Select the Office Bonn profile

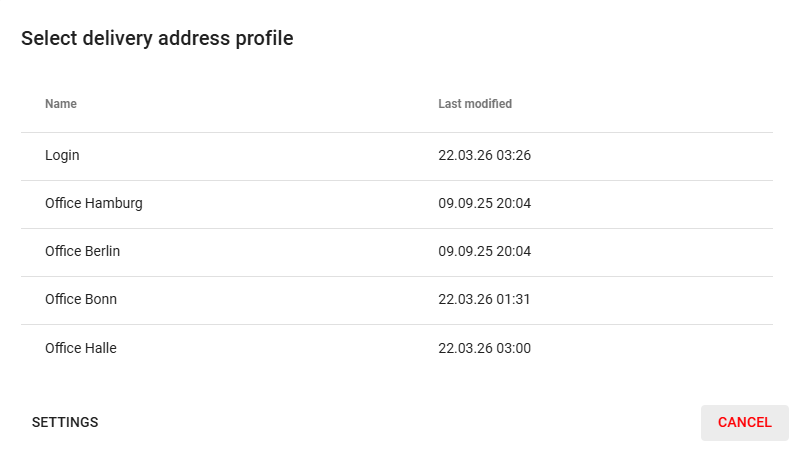[x=81, y=300]
